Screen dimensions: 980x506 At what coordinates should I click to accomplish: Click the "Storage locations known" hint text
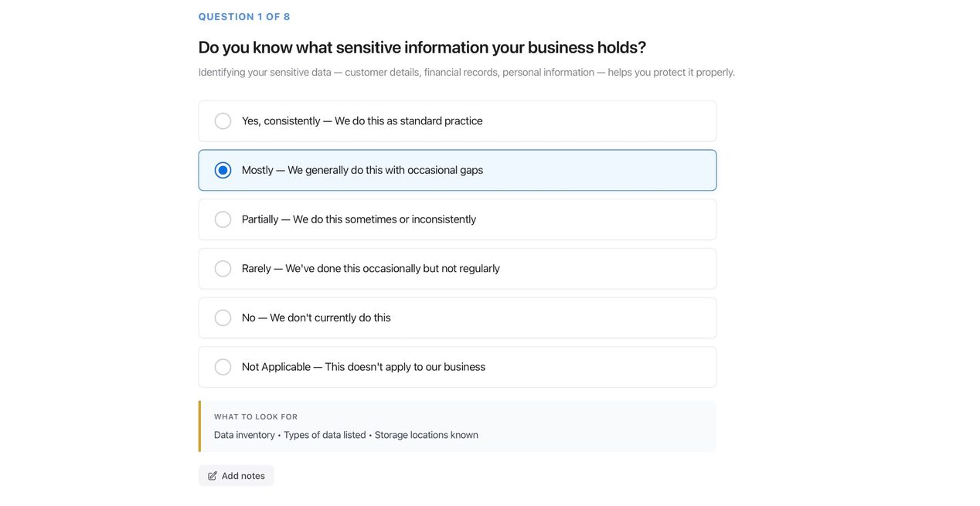coord(424,433)
